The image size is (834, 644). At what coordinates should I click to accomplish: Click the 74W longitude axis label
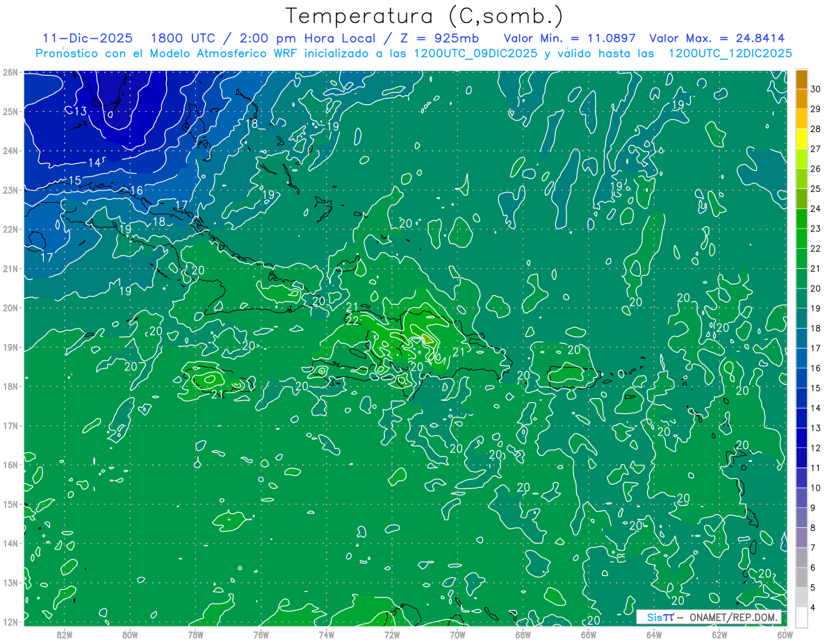[326, 634]
